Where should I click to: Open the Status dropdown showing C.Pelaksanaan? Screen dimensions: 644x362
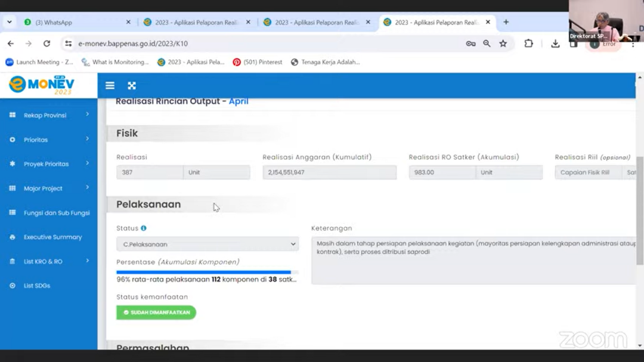point(207,244)
